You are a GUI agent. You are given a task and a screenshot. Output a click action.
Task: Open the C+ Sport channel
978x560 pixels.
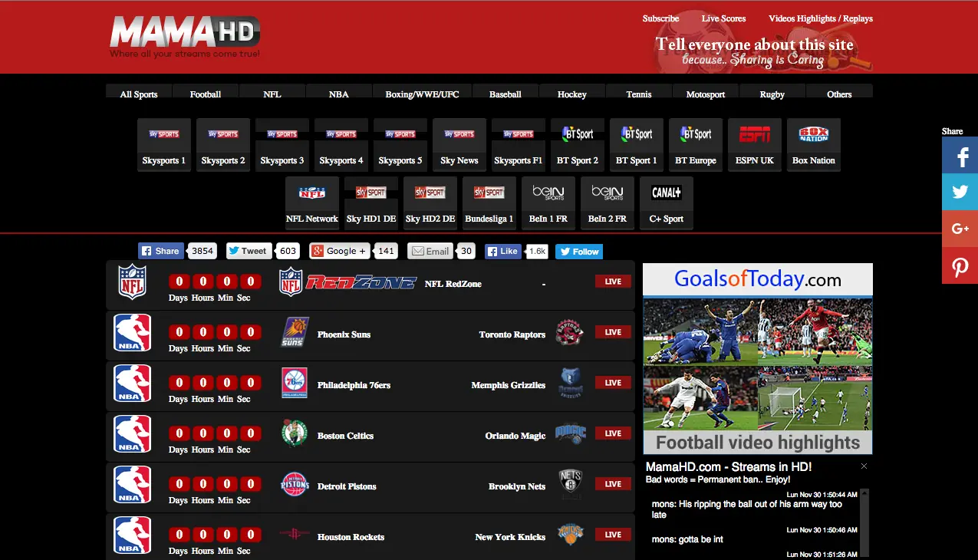click(x=667, y=203)
